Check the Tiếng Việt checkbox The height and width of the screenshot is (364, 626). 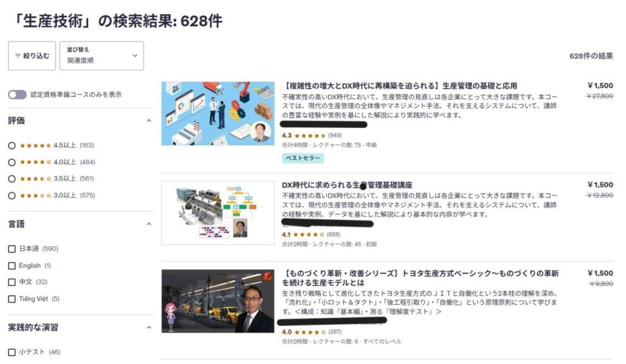click(x=12, y=299)
